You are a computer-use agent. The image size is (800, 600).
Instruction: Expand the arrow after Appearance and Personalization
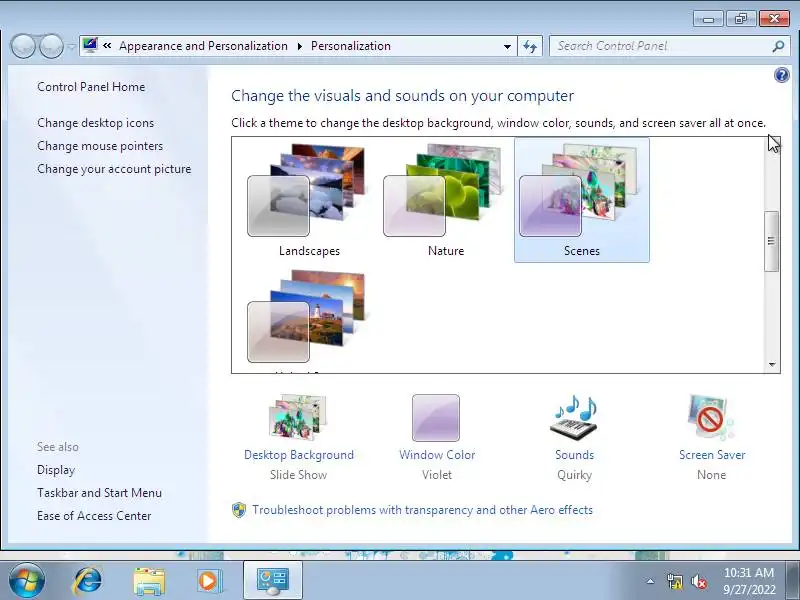[x=299, y=46]
